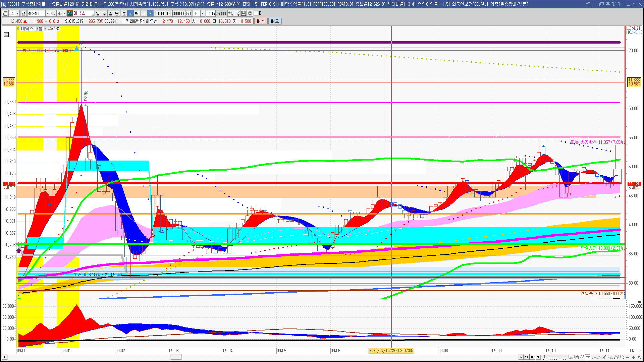This screenshot has width=644, height=362.
Task: Switch to the 일 (daily) chart tab
Action: pyautogui.click(x=98, y=13)
